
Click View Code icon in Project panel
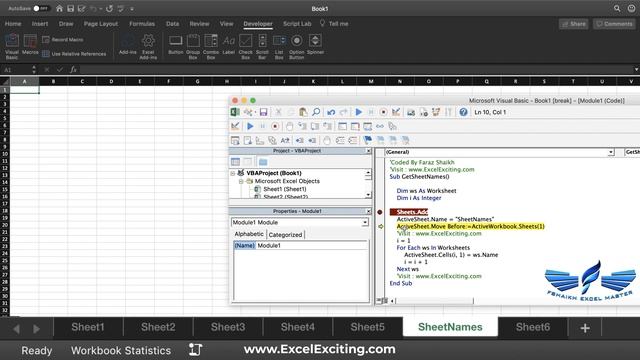click(x=236, y=162)
